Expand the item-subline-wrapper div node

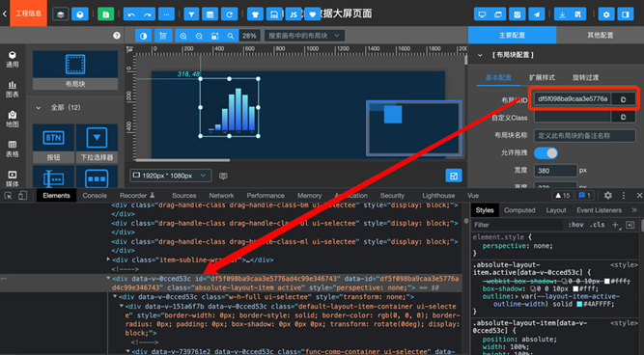(108, 259)
